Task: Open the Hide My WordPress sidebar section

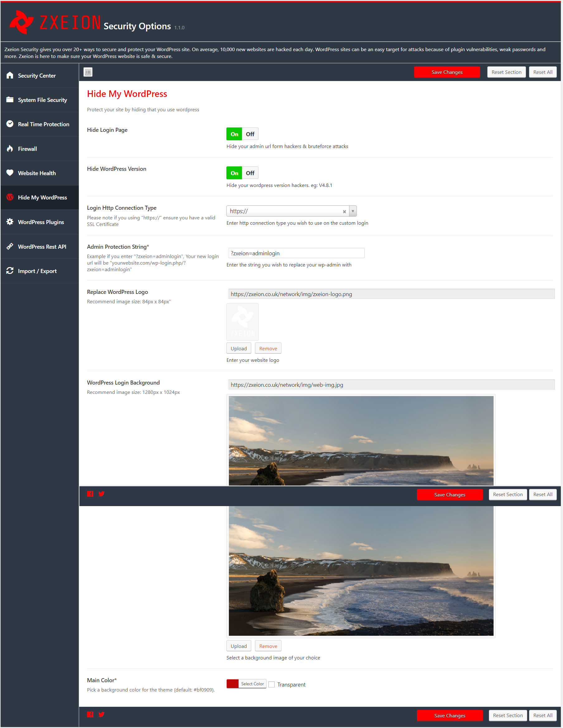Action: coord(40,197)
